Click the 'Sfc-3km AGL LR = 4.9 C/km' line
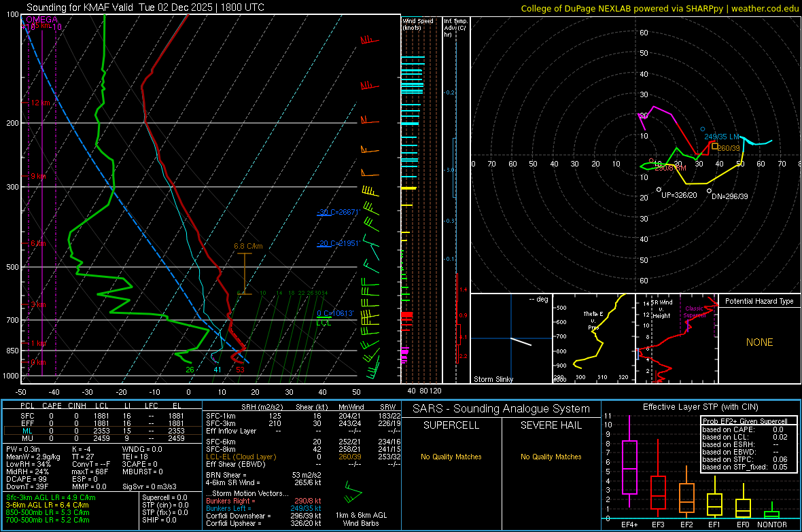The height and width of the screenshot is (532, 802). (x=51, y=497)
